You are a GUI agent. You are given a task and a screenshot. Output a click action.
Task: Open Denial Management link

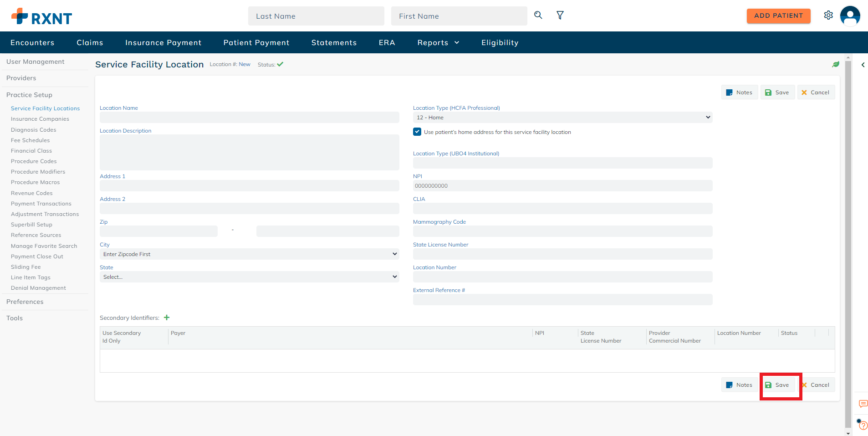point(38,288)
